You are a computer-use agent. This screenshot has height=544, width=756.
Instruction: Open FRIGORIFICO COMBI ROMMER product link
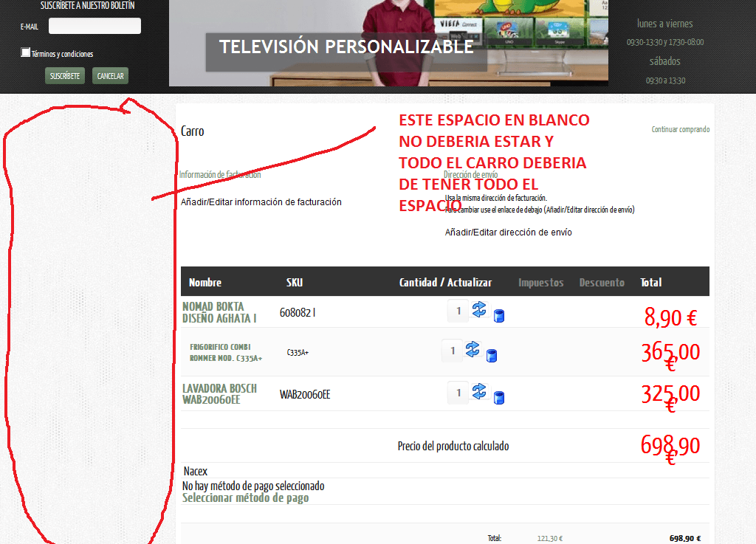click(226, 352)
